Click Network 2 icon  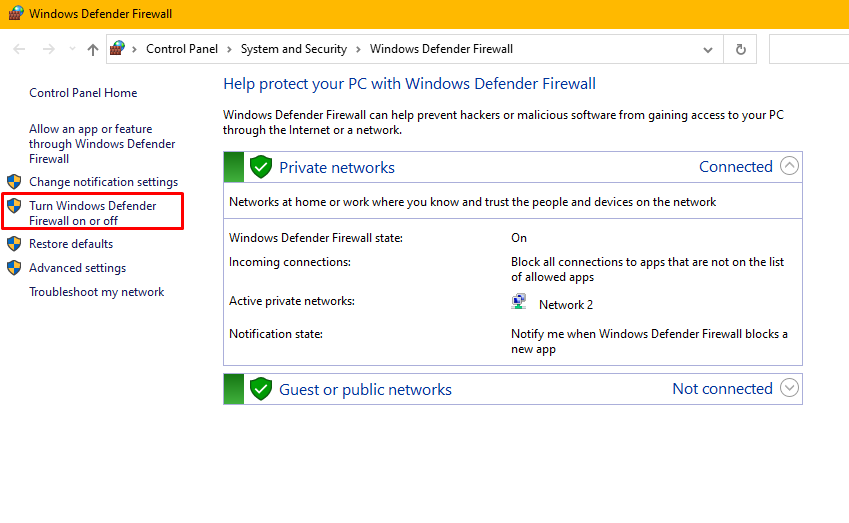pos(519,302)
